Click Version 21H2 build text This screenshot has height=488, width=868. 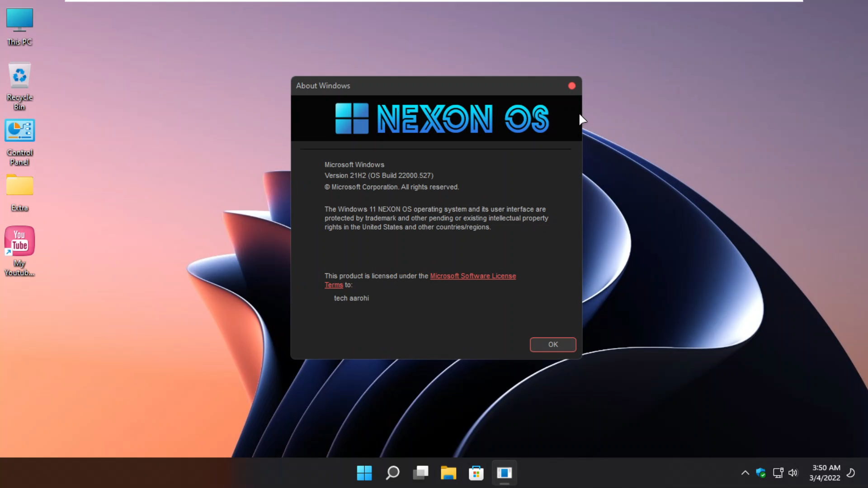pos(379,176)
